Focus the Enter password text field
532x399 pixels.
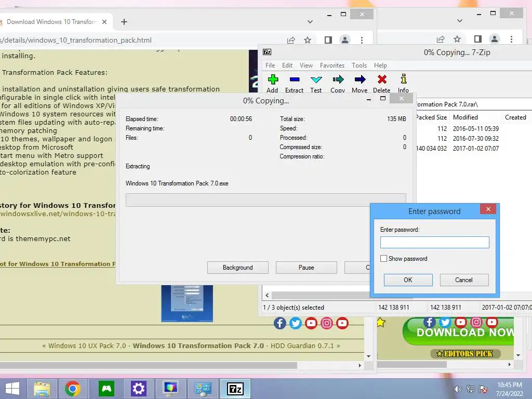pos(435,242)
